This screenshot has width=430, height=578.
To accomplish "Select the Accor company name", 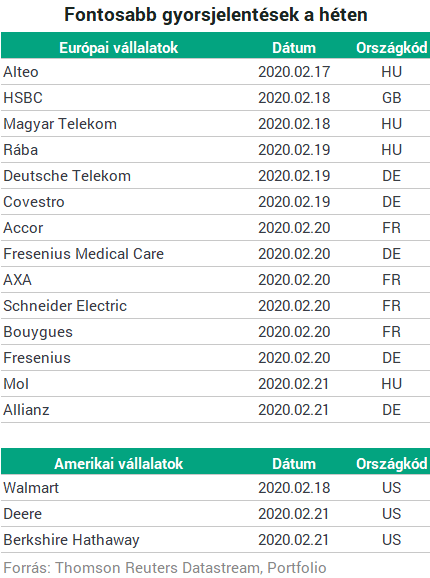I will (x=23, y=228).
